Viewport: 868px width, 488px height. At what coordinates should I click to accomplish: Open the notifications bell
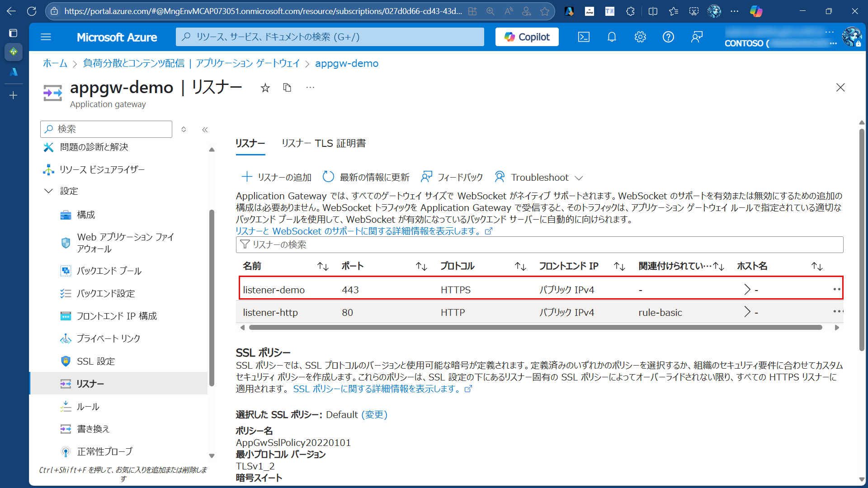tap(612, 37)
